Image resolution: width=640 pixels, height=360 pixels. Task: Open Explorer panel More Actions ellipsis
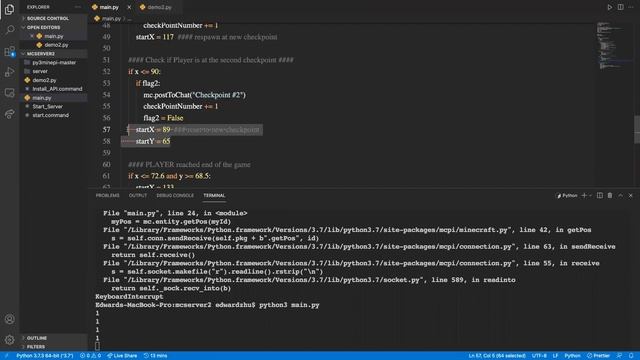pyautogui.click(x=78, y=7)
